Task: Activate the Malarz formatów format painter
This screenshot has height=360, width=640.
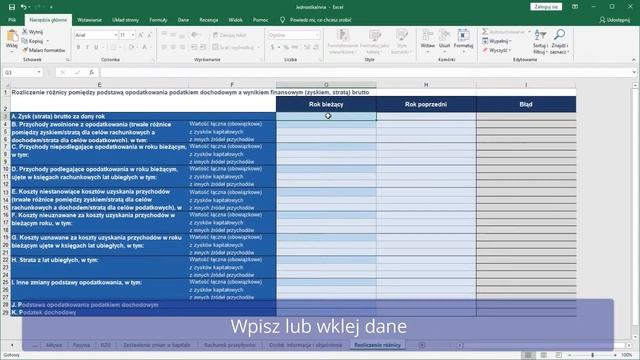Action: tap(44, 50)
